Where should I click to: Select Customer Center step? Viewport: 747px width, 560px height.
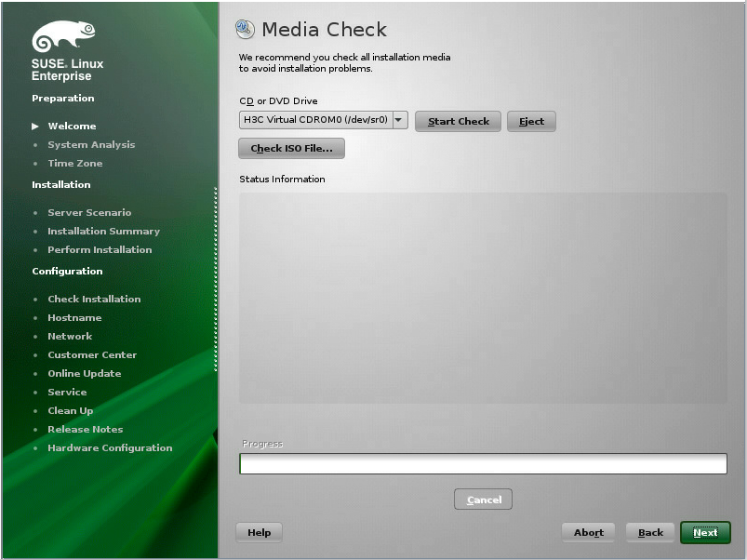(x=92, y=354)
